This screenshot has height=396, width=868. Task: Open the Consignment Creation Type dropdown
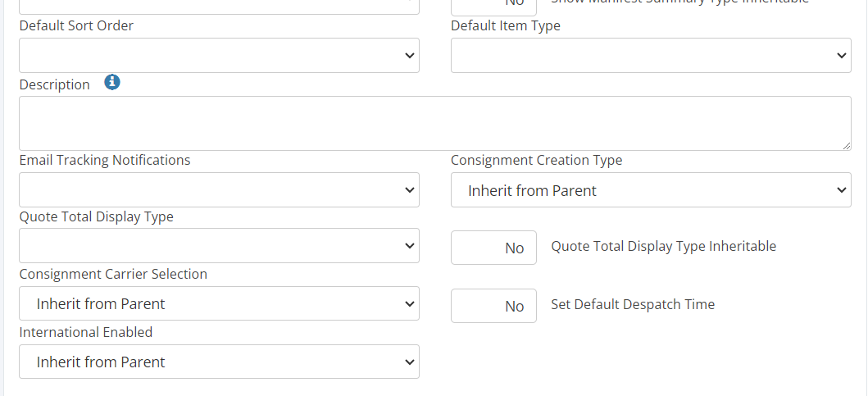point(651,190)
